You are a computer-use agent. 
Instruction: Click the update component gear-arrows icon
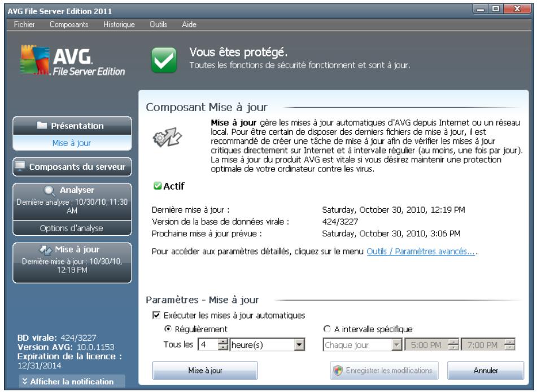click(x=167, y=138)
